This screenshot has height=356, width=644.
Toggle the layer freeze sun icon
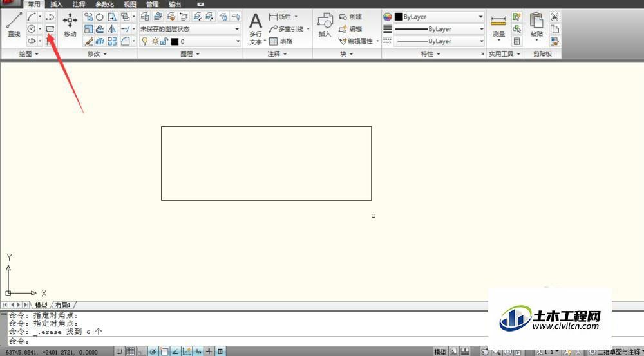tap(155, 41)
